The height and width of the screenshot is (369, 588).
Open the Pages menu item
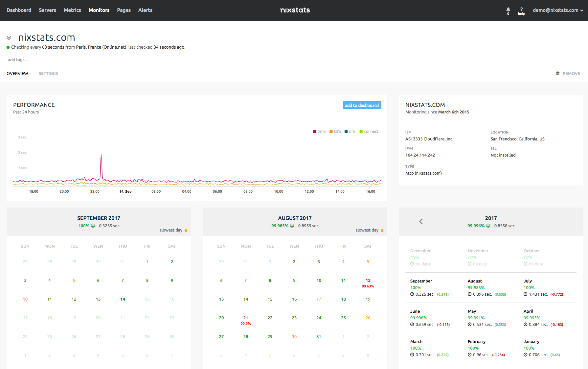pyautogui.click(x=124, y=10)
